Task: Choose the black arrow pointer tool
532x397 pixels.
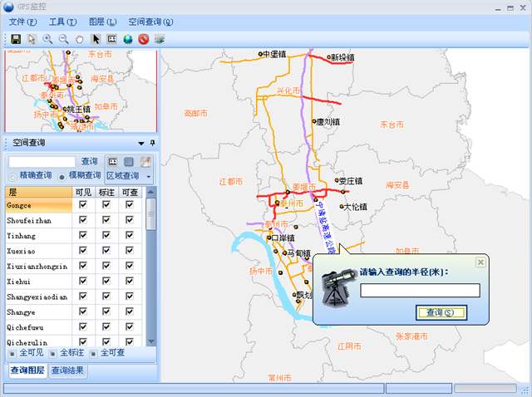Action: (96, 38)
